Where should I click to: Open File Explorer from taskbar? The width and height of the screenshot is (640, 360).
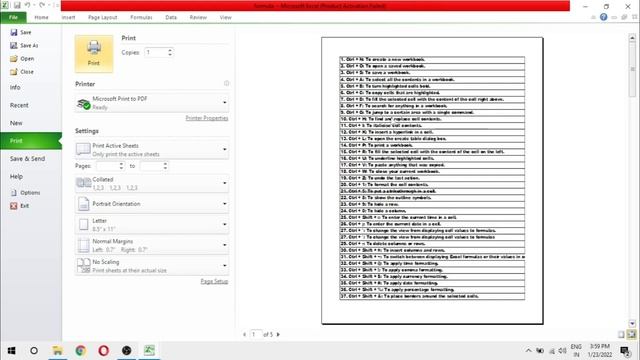(58, 351)
